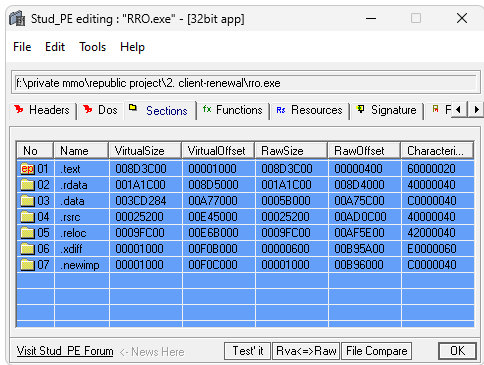Click the RawOffset column header
The image size is (484, 365).
point(364,151)
